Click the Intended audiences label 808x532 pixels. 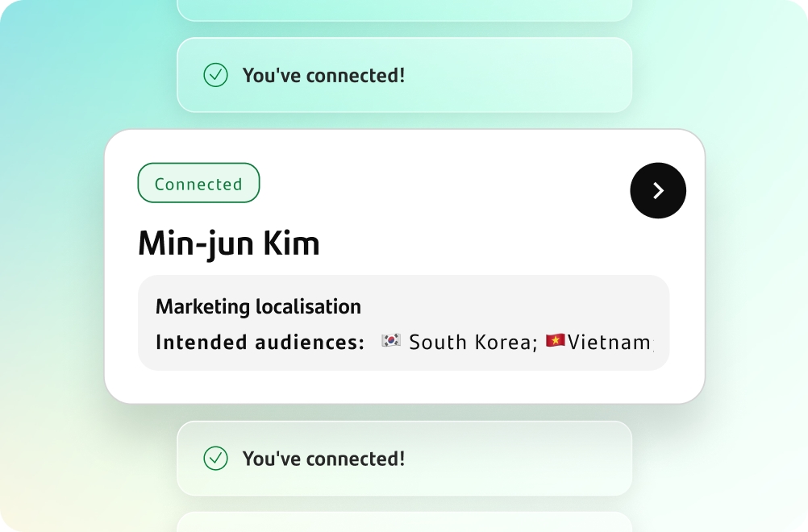click(260, 343)
